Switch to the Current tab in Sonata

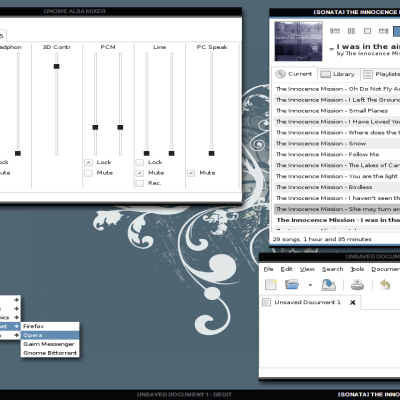295,74
